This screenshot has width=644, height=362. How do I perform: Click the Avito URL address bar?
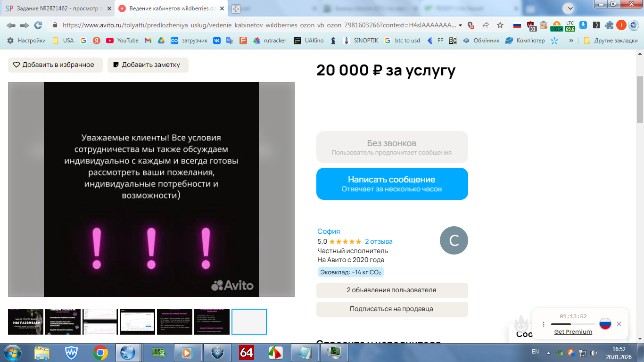[259, 25]
